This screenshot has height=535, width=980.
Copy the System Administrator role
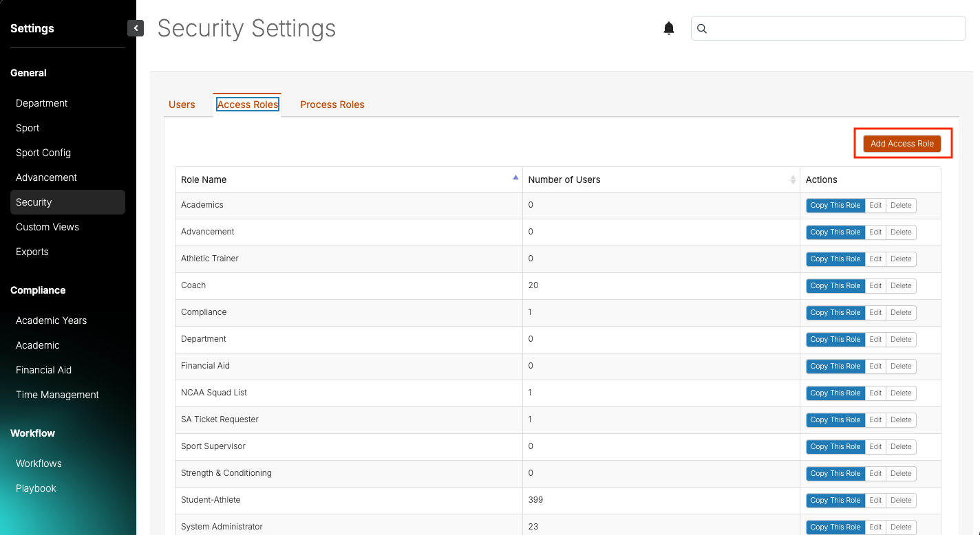835,527
